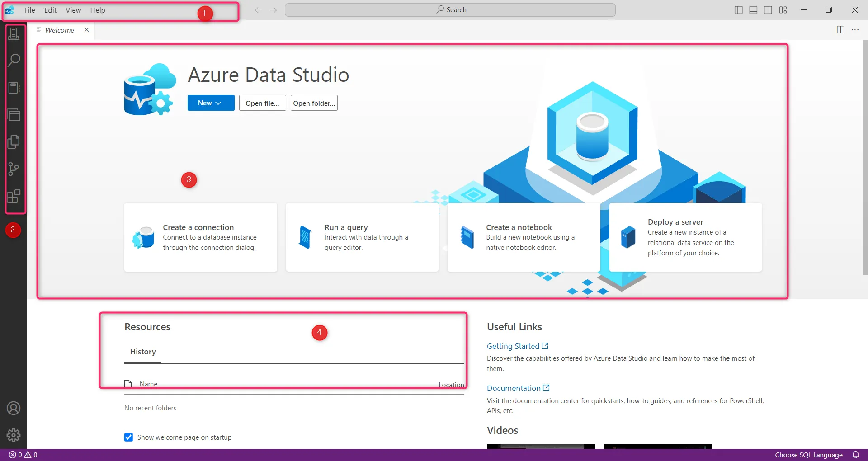Open the File menu
The width and height of the screenshot is (868, 461).
[29, 10]
